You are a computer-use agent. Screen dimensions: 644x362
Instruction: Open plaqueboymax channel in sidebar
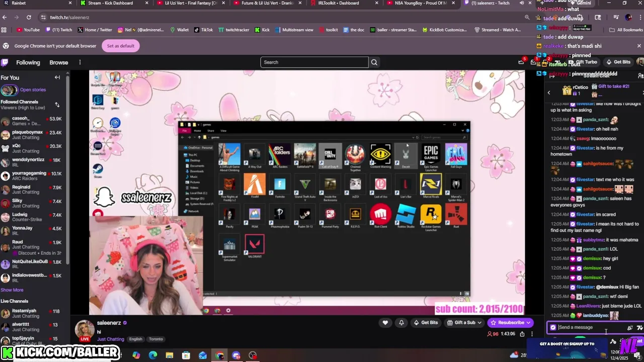tap(31, 135)
